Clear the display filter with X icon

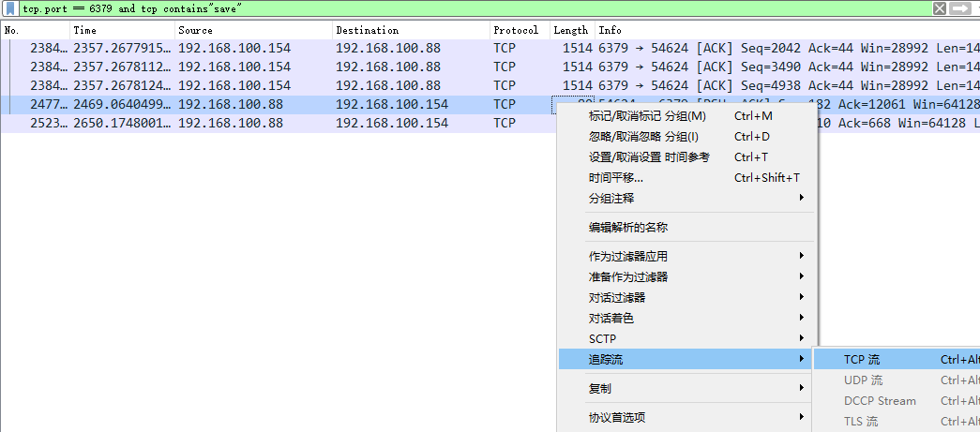pyautogui.click(x=939, y=8)
